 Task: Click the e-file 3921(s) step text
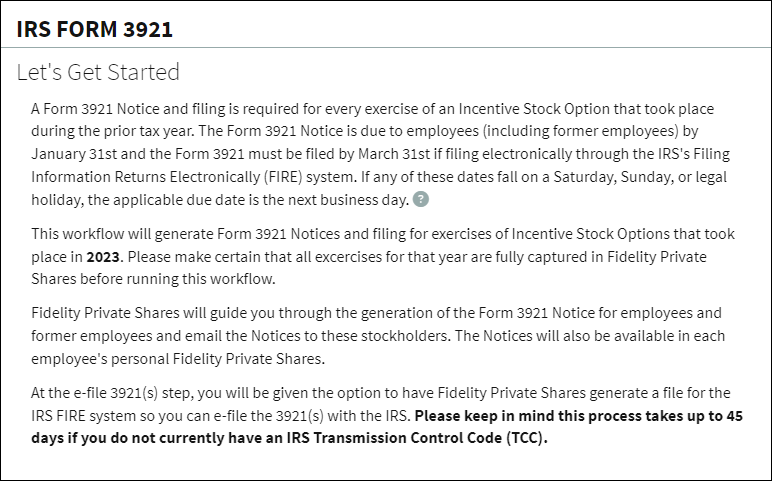coord(129,393)
